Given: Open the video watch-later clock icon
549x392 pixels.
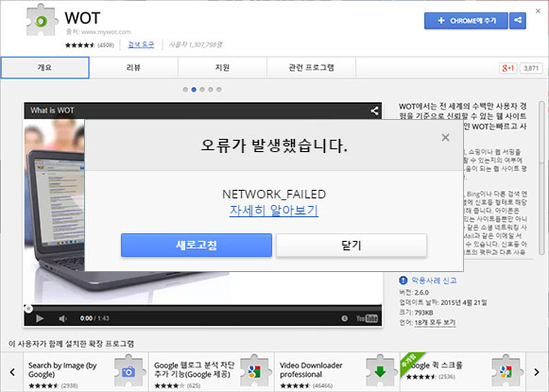Looking at the screenshot, I should (345, 318).
